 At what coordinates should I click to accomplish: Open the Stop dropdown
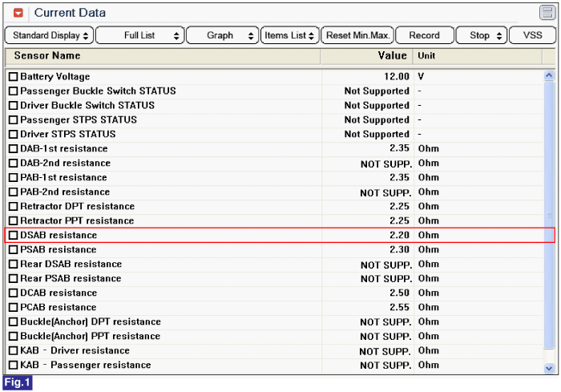[481, 35]
